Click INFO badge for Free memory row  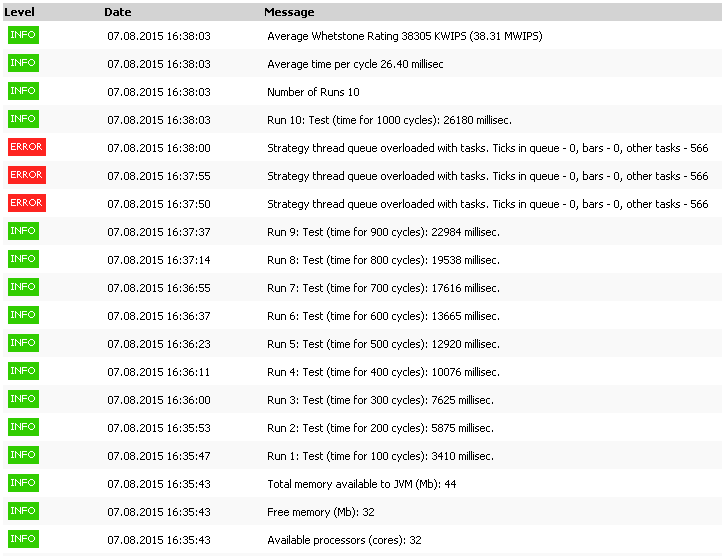23,511
